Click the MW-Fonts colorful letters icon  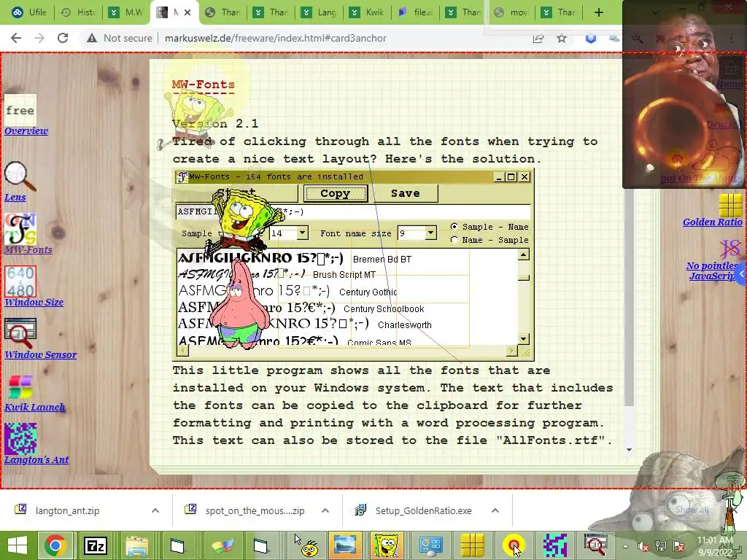20,229
